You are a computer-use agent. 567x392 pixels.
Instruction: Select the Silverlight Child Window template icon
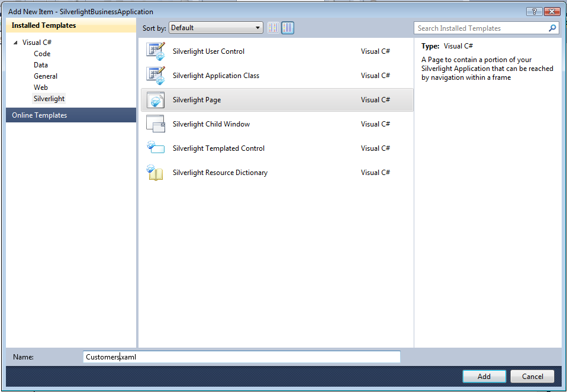[x=154, y=124]
